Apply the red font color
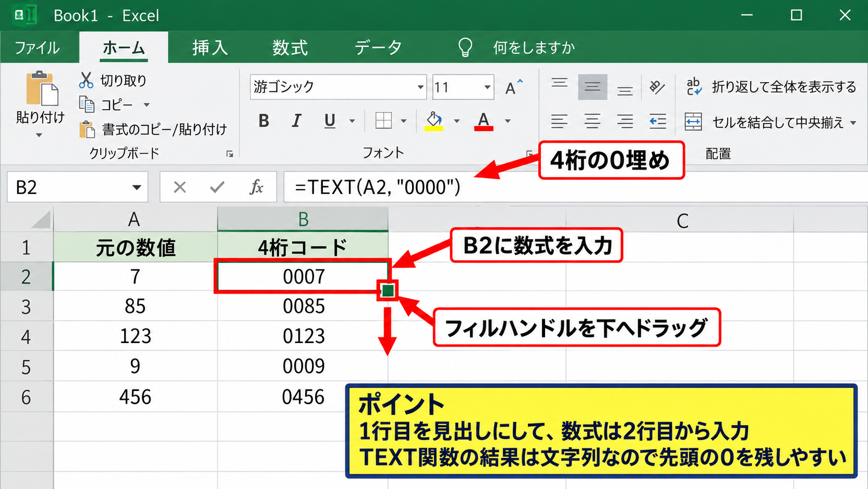 (483, 121)
